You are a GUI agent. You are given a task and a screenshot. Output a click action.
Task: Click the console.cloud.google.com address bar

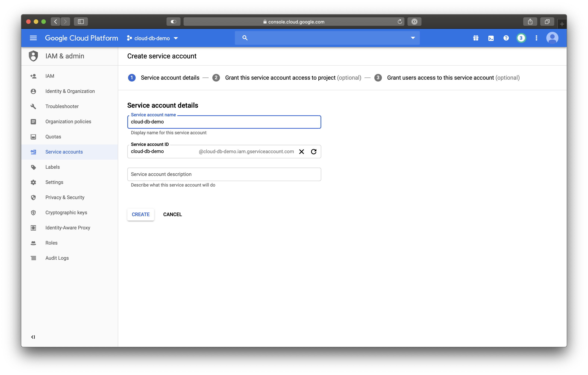click(x=294, y=21)
